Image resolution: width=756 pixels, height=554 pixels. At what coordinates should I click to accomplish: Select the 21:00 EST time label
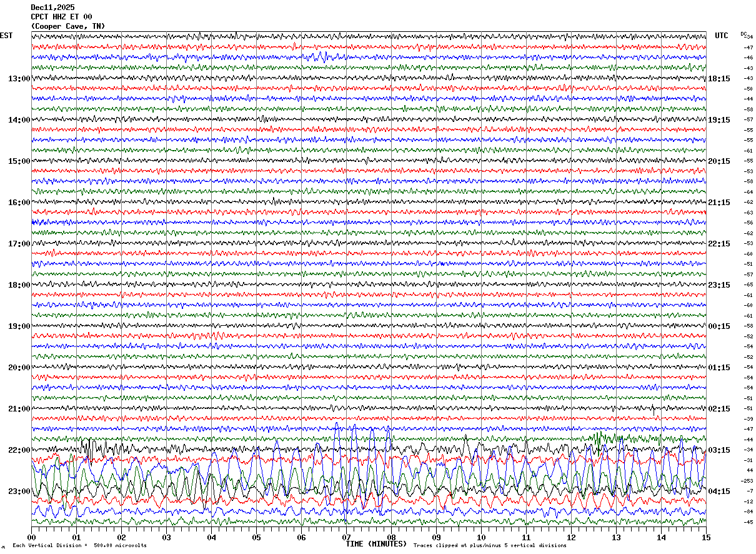pos(19,409)
